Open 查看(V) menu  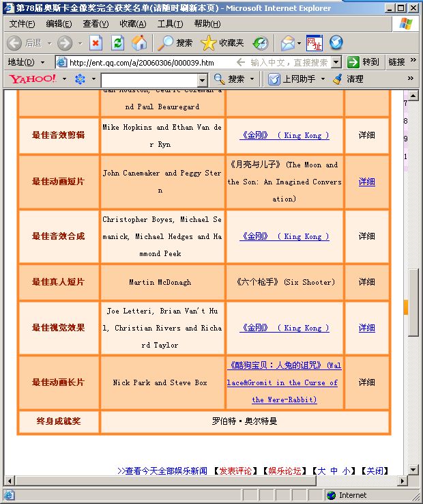pyautogui.click(x=96, y=24)
